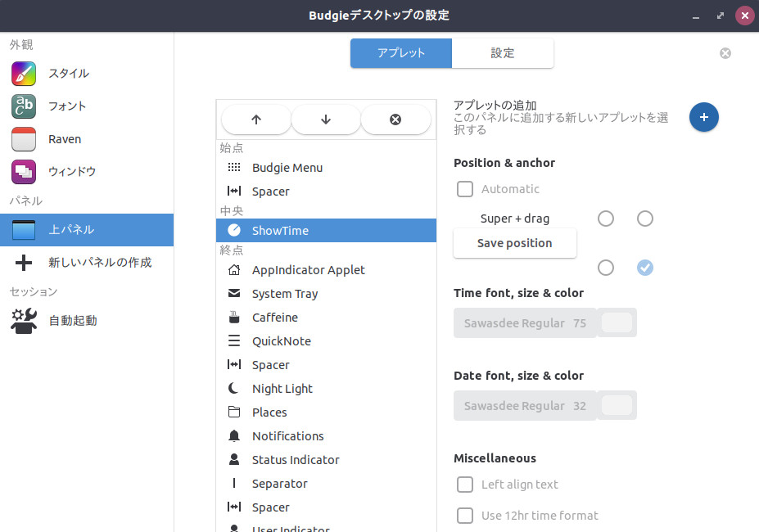Click the Places folder icon
The height and width of the screenshot is (532, 759).
click(234, 412)
